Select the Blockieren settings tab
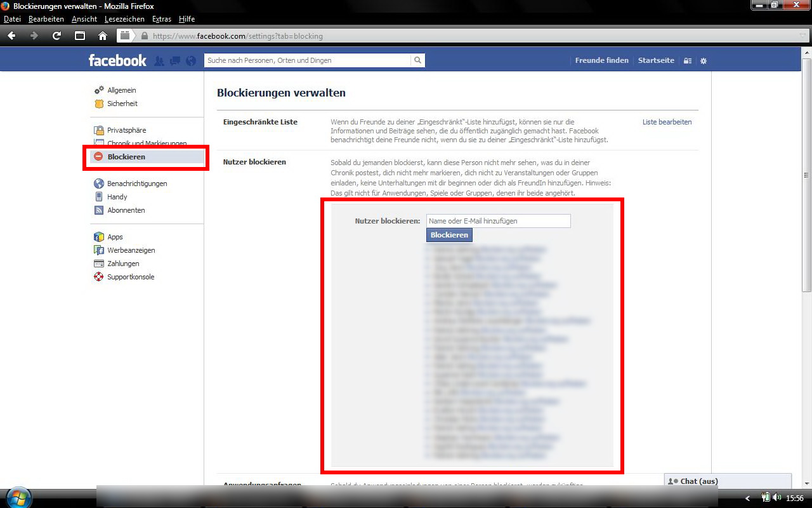 pyautogui.click(x=147, y=157)
